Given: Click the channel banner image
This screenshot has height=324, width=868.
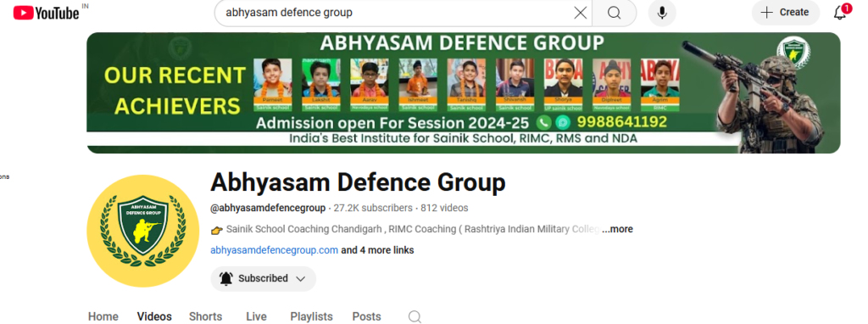Looking at the screenshot, I should tap(464, 93).
